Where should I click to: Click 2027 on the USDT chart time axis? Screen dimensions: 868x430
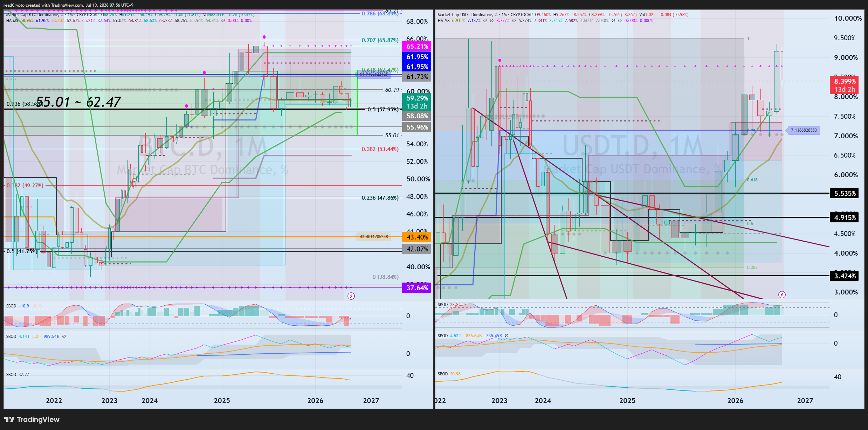(805, 401)
